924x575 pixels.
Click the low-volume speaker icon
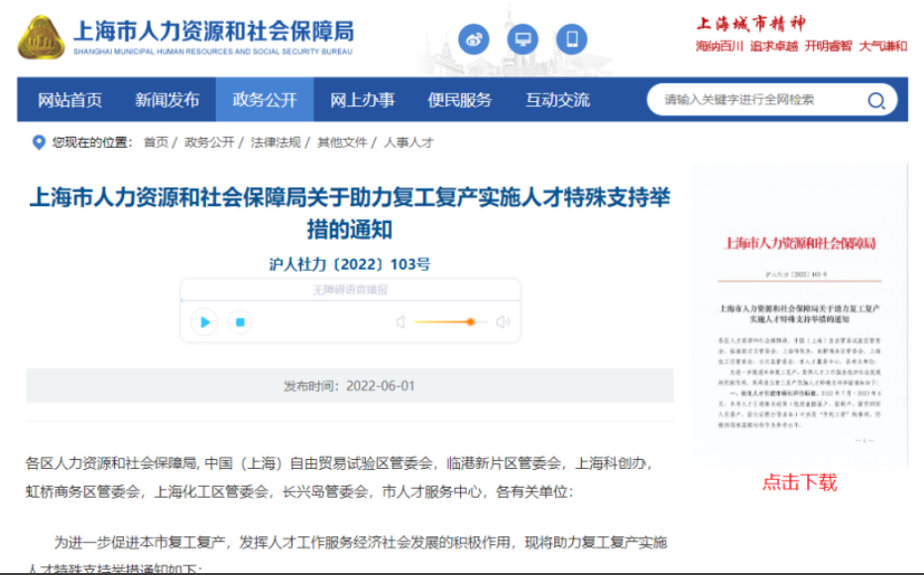pos(401,322)
